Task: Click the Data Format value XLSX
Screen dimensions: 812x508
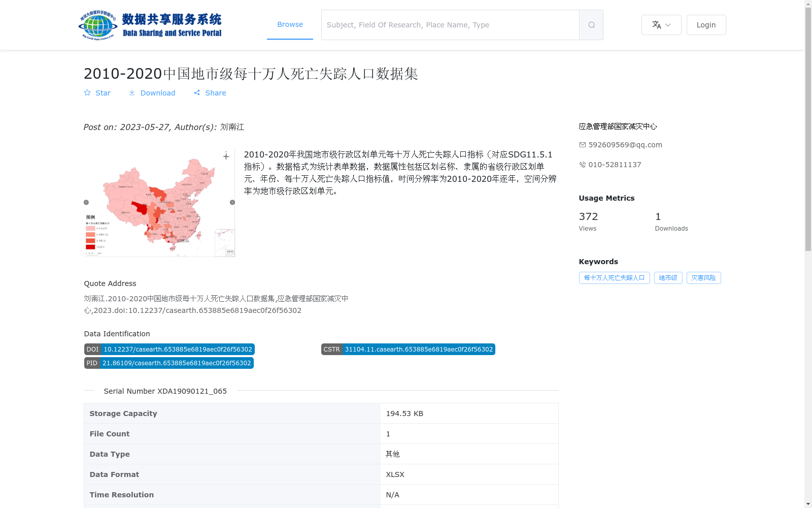Action: click(x=395, y=474)
